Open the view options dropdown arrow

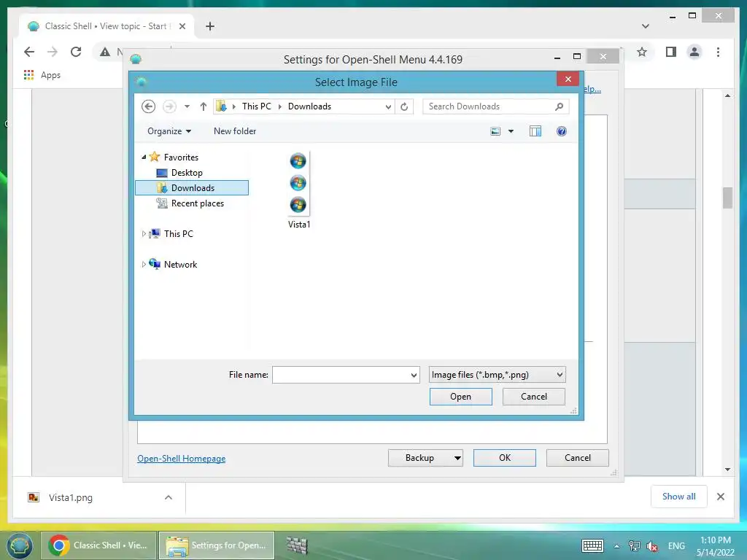(x=511, y=131)
